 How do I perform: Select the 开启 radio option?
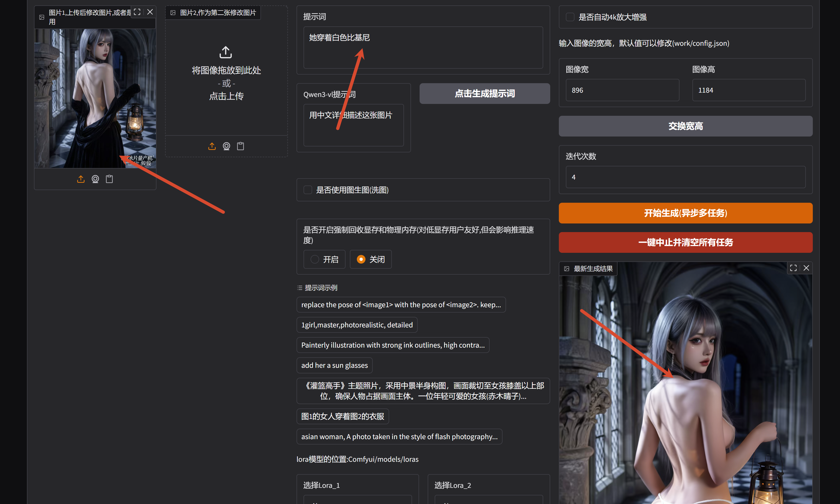pos(324,260)
